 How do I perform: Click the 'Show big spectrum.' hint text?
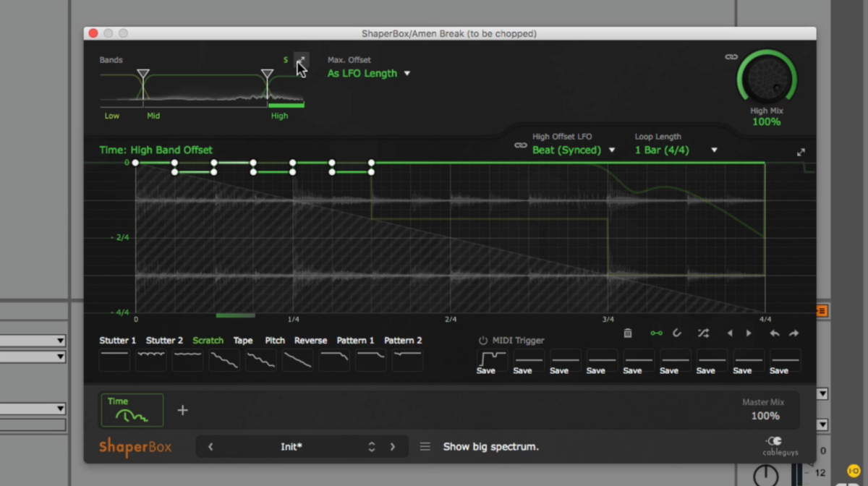pos(491,447)
